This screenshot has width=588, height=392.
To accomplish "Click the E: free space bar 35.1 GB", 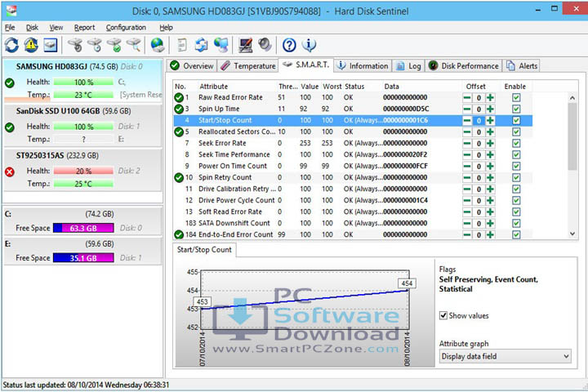I will pyautogui.click(x=83, y=258).
